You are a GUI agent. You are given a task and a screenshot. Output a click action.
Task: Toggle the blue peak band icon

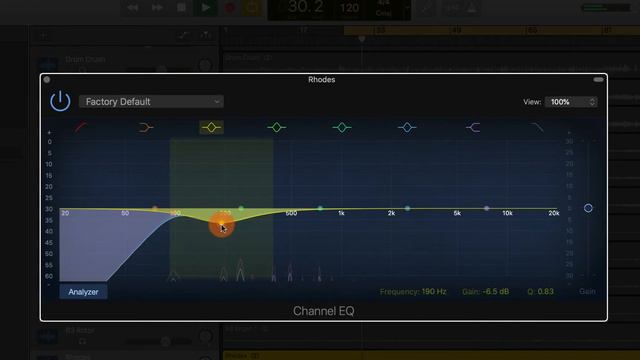(407, 127)
